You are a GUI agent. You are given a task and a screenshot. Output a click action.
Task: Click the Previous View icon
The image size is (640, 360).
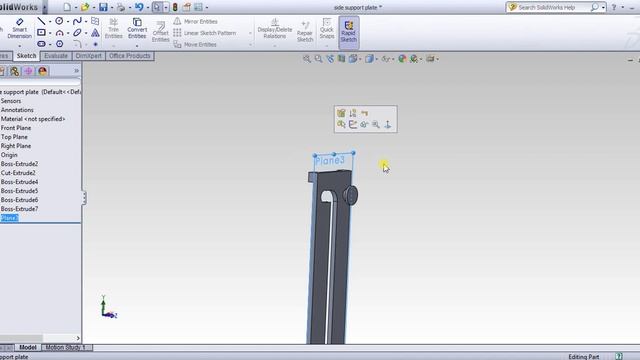[330, 59]
